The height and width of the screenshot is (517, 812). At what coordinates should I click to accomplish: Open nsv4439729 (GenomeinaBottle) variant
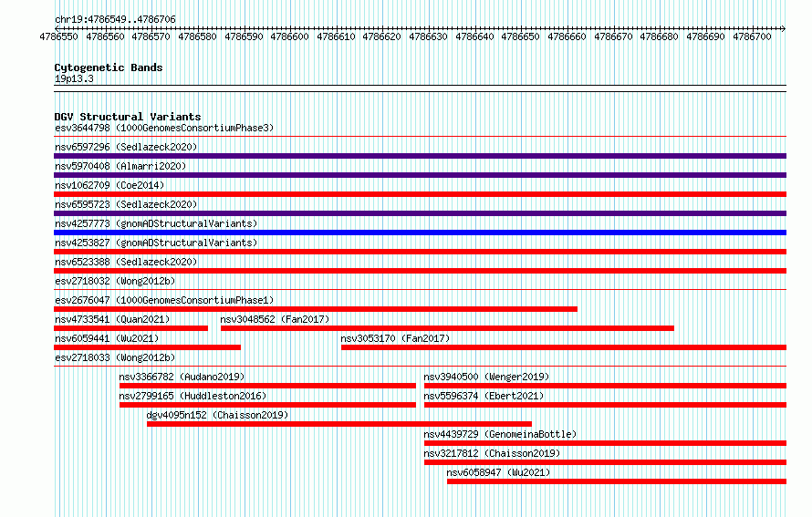point(500,434)
